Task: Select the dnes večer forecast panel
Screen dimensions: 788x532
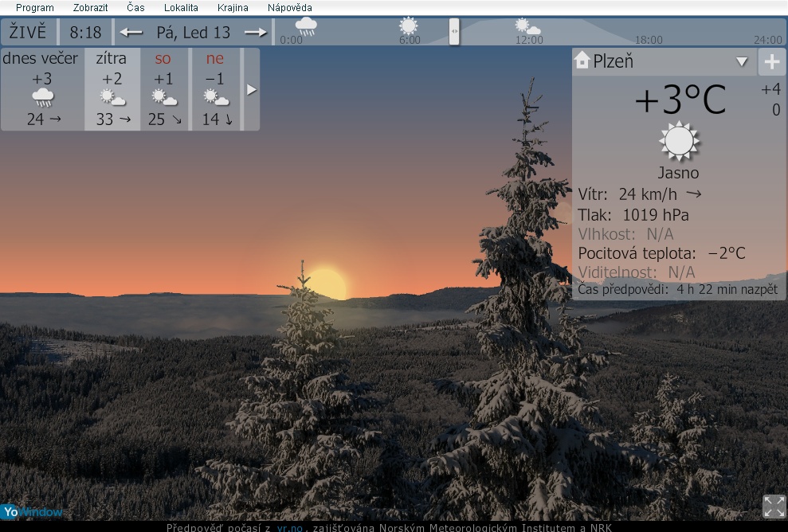Action: (x=41, y=88)
